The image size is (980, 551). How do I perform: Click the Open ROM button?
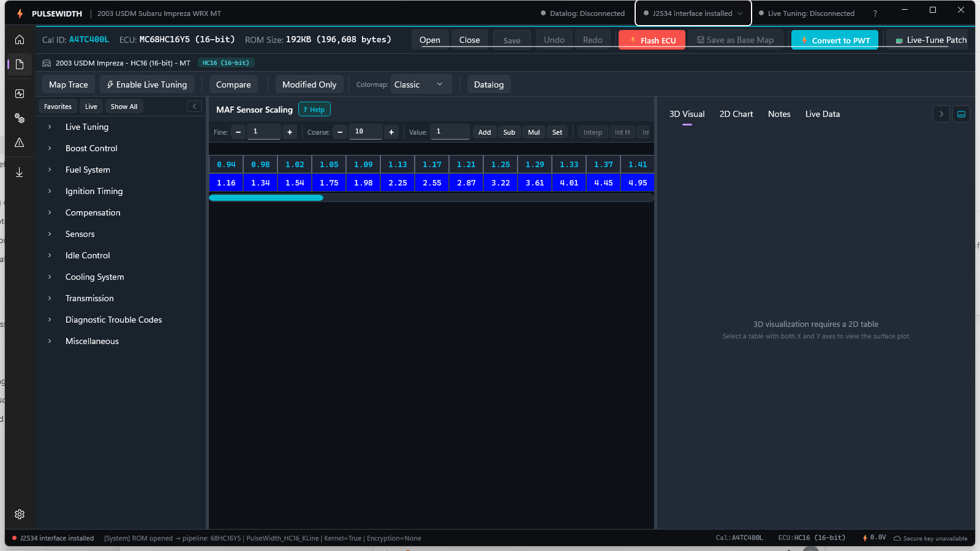pos(430,40)
